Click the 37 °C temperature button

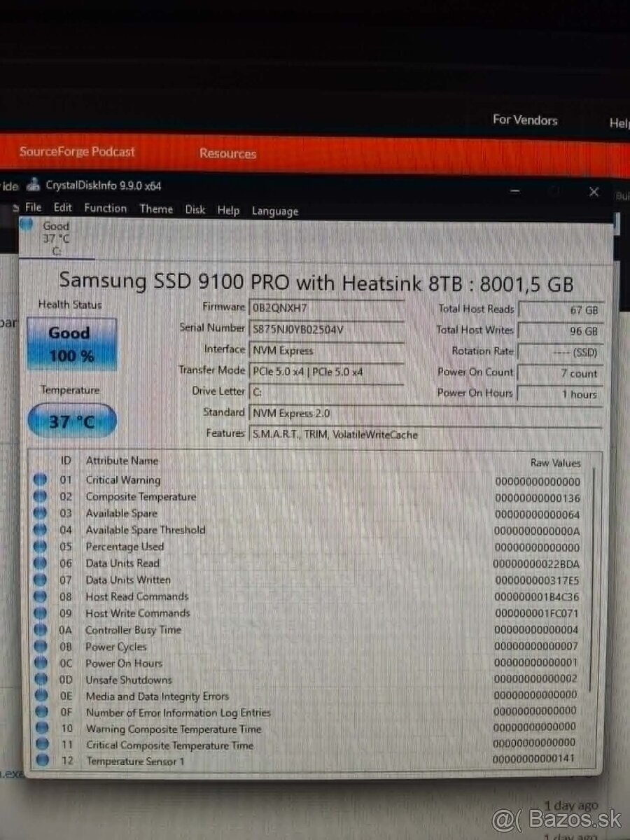(x=71, y=422)
